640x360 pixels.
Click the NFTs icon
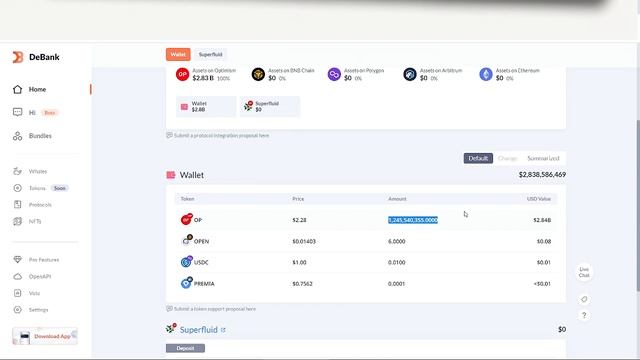18,221
